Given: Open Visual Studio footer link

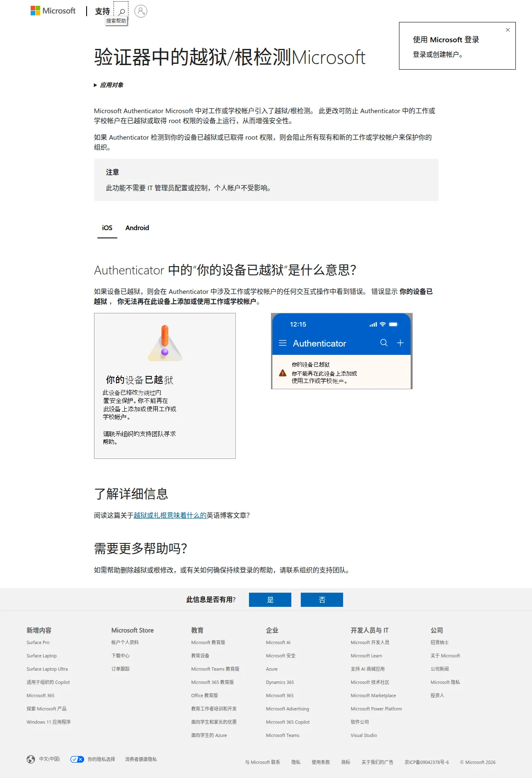Looking at the screenshot, I should [x=364, y=735].
